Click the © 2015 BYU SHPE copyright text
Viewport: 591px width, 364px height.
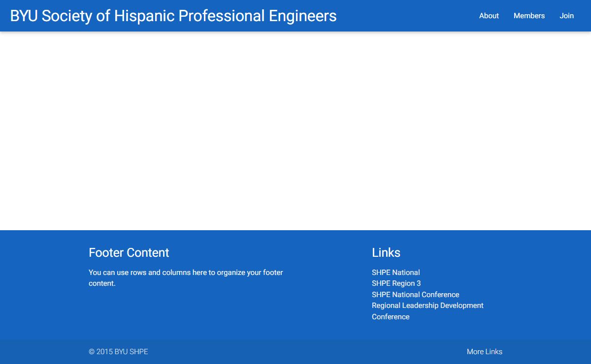(x=118, y=352)
